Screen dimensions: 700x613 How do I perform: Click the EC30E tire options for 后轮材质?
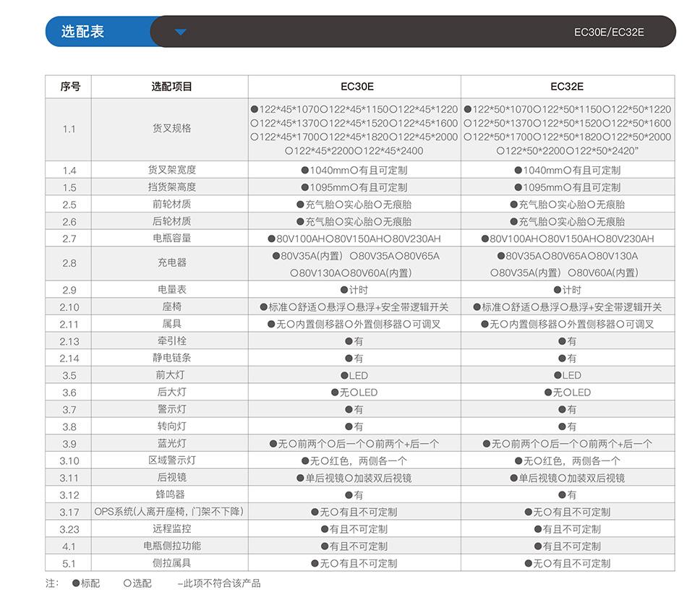click(x=354, y=222)
